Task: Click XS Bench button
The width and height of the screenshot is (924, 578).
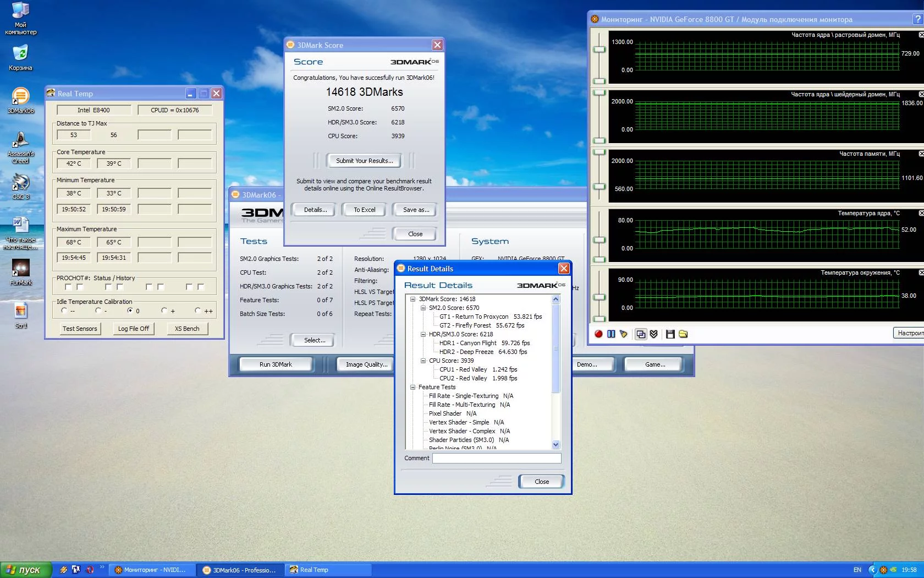Action: coord(187,329)
